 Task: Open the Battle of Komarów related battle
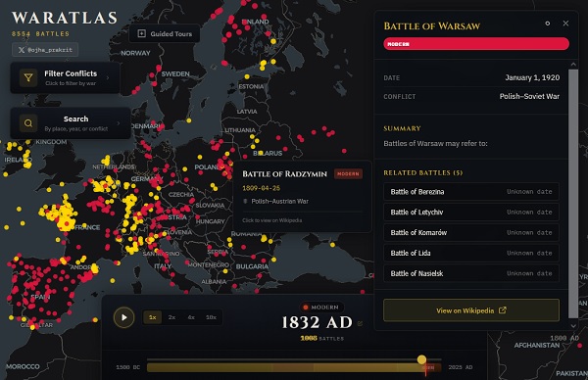pyautogui.click(x=471, y=233)
